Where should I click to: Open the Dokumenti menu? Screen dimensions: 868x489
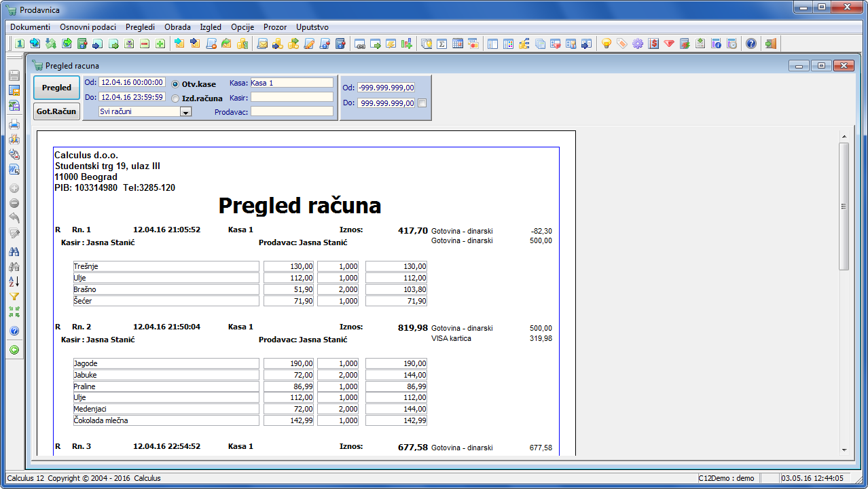click(30, 27)
